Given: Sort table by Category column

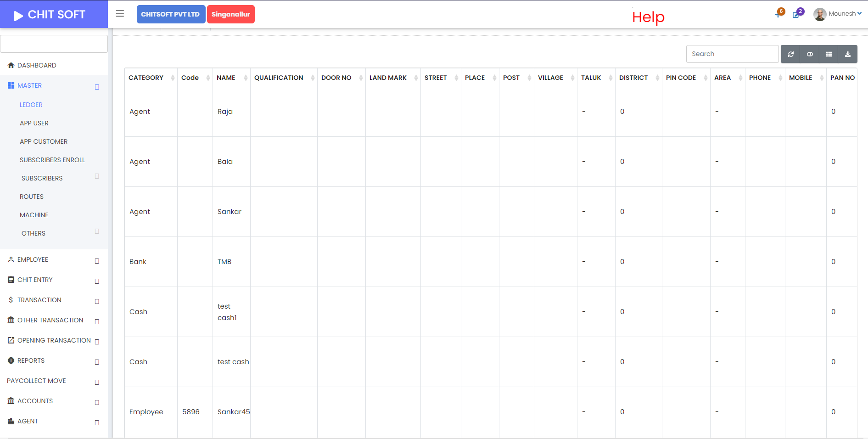Looking at the screenshot, I should point(146,78).
